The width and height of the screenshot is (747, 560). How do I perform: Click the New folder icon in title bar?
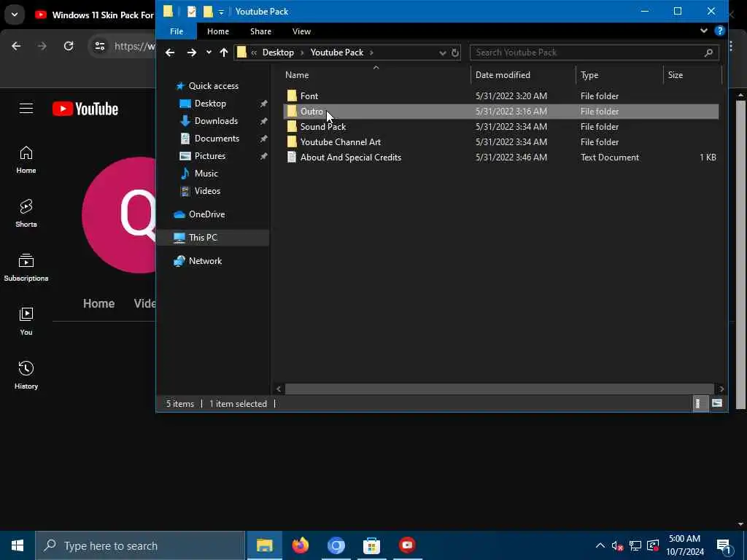coord(208,12)
